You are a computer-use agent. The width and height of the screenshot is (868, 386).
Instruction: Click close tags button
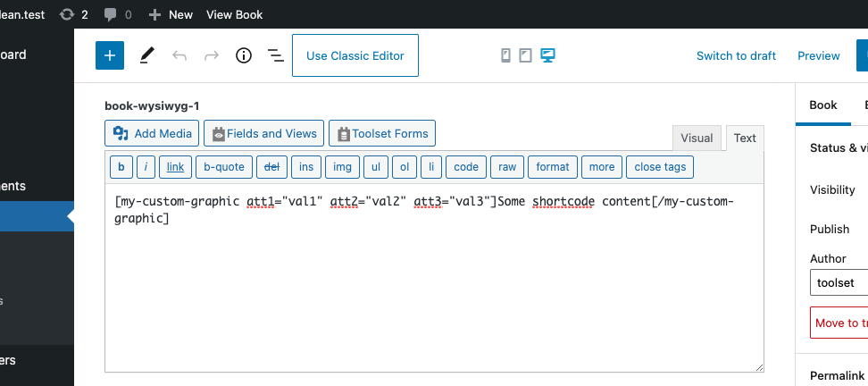tap(660, 167)
